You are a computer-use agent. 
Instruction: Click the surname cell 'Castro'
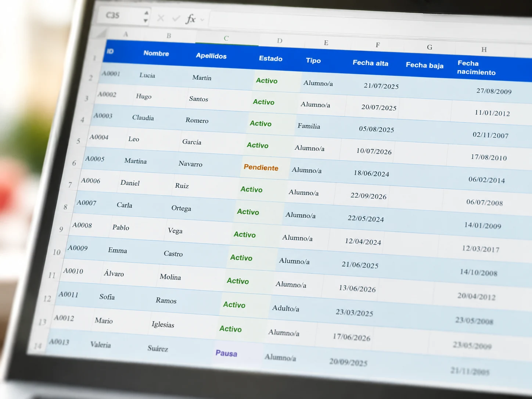pyautogui.click(x=173, y=254)
